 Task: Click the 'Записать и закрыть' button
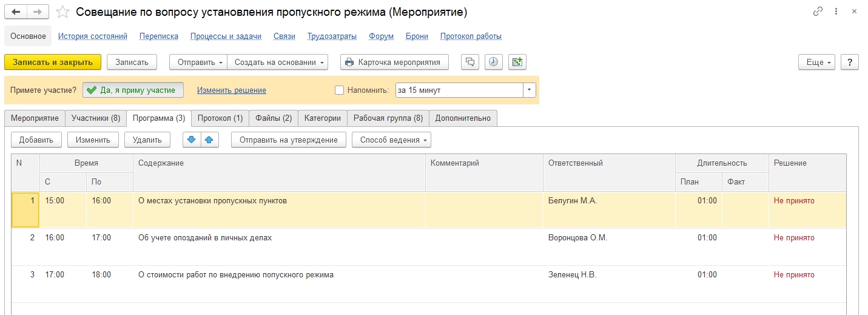[x=53, y=62]
